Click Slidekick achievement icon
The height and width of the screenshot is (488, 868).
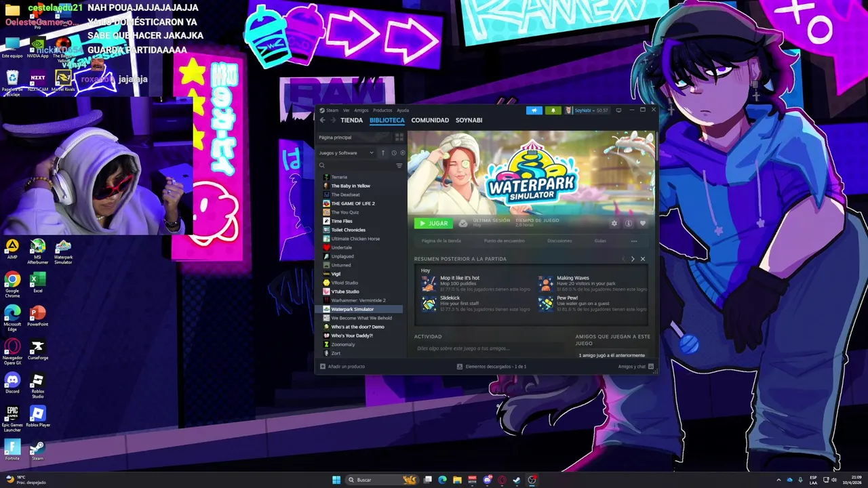coord(429,303)
